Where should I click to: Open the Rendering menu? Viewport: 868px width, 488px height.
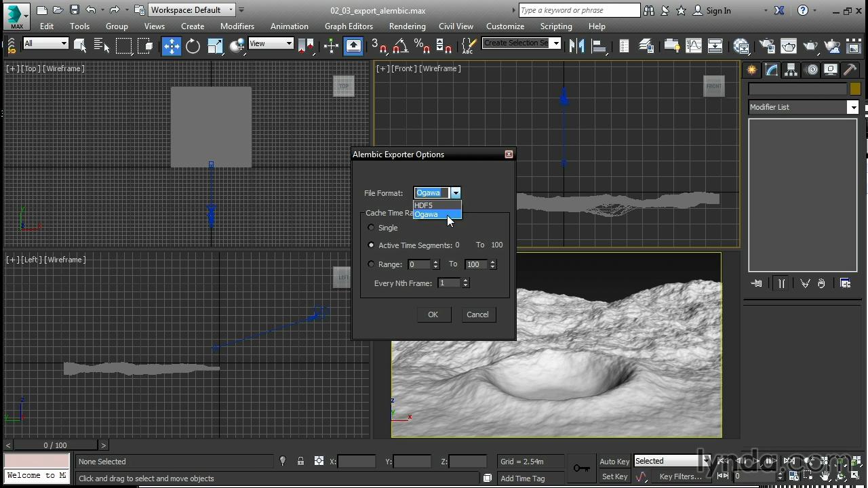coord(407,26)
